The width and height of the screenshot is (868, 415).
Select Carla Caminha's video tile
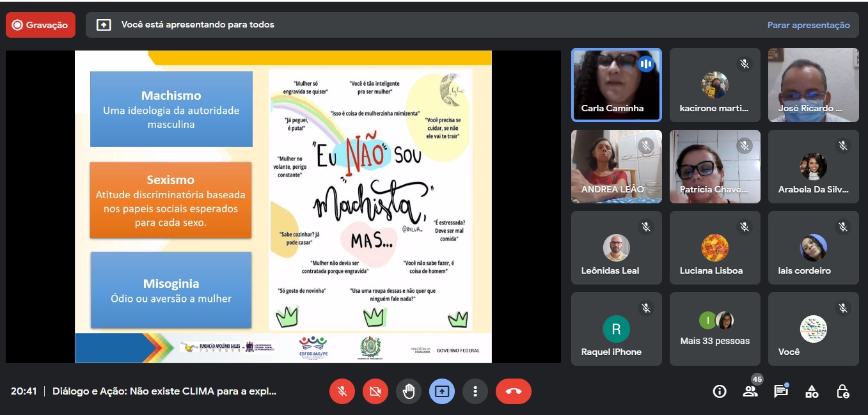click(x=616, y=84)
